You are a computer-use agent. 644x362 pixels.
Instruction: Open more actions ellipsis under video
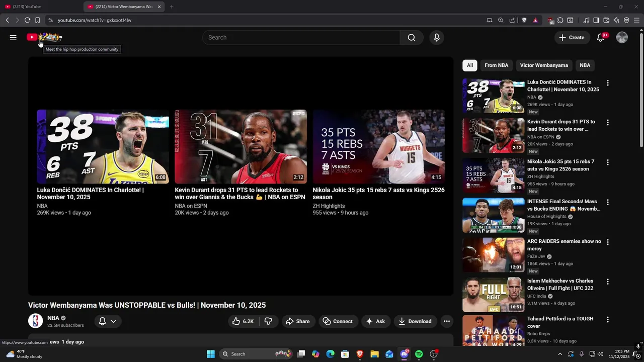pyautogui.click(x=447, y=321)
